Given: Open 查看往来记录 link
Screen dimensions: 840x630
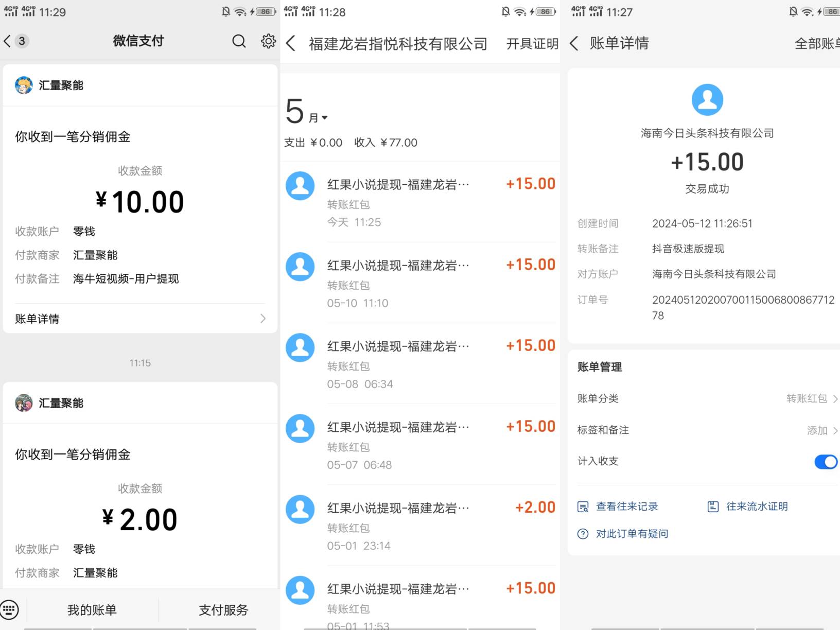Looking at the screenshot, I should (627, 506).
